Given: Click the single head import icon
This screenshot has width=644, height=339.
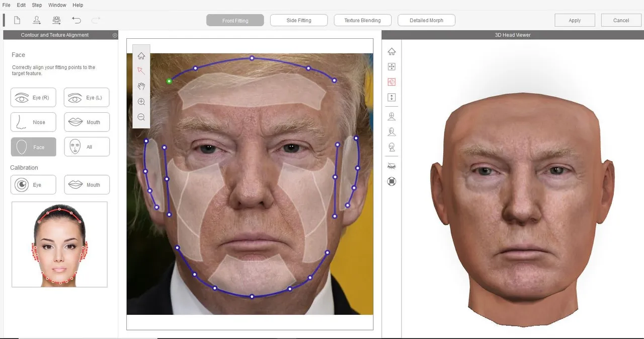Looking at the screenshot, I should [x=37, y=20].
